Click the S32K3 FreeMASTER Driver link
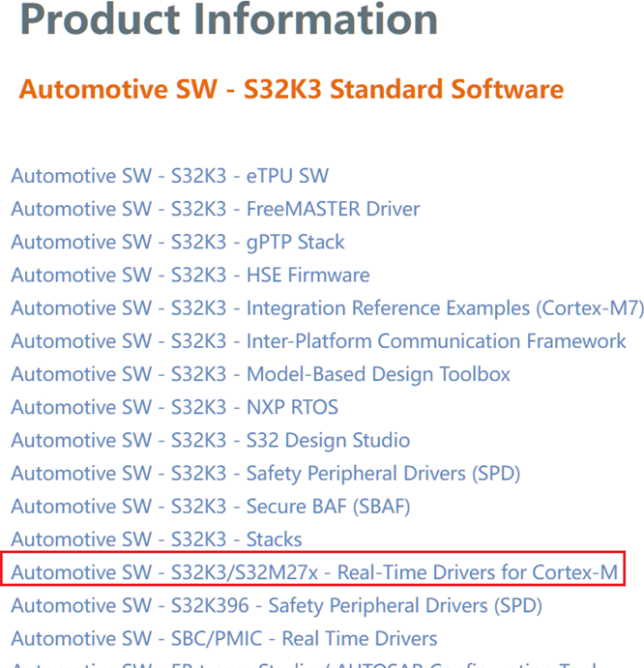 click(215, 209)
